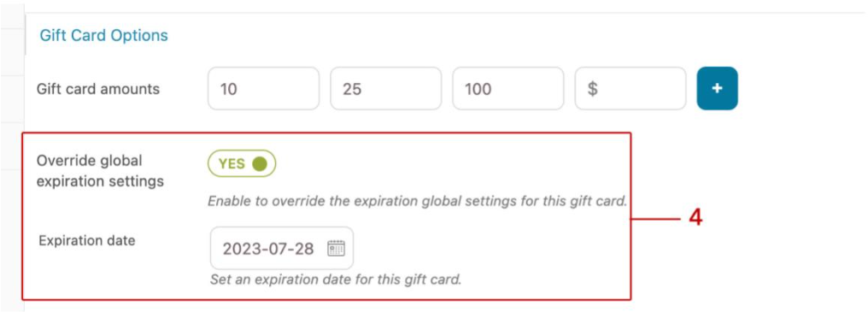Click 'Set an expiration date' helper text
The height and width of the screenshot is (312, 868).
click(x=336, y=280)
